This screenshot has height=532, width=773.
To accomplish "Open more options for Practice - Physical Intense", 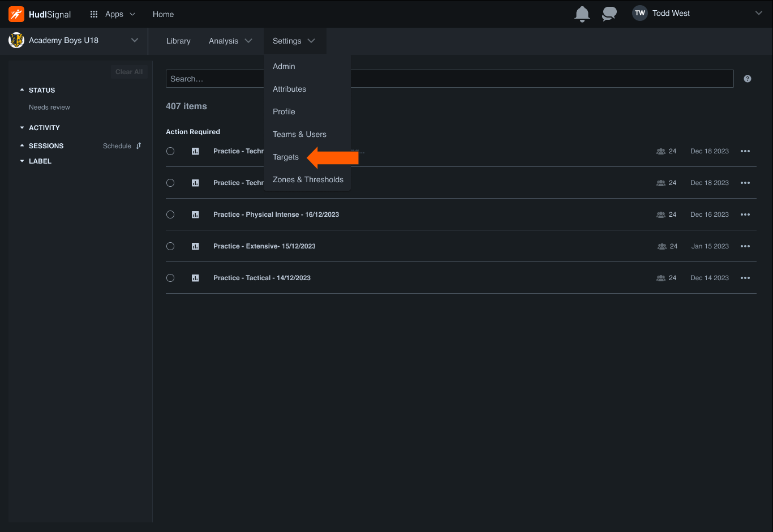I will [745, 214].
